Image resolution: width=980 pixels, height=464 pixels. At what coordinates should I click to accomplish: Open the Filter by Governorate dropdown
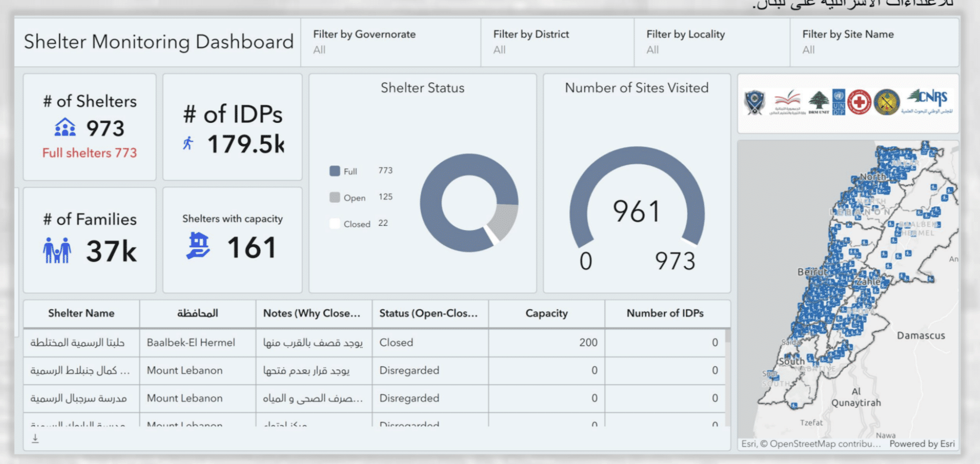390,42
